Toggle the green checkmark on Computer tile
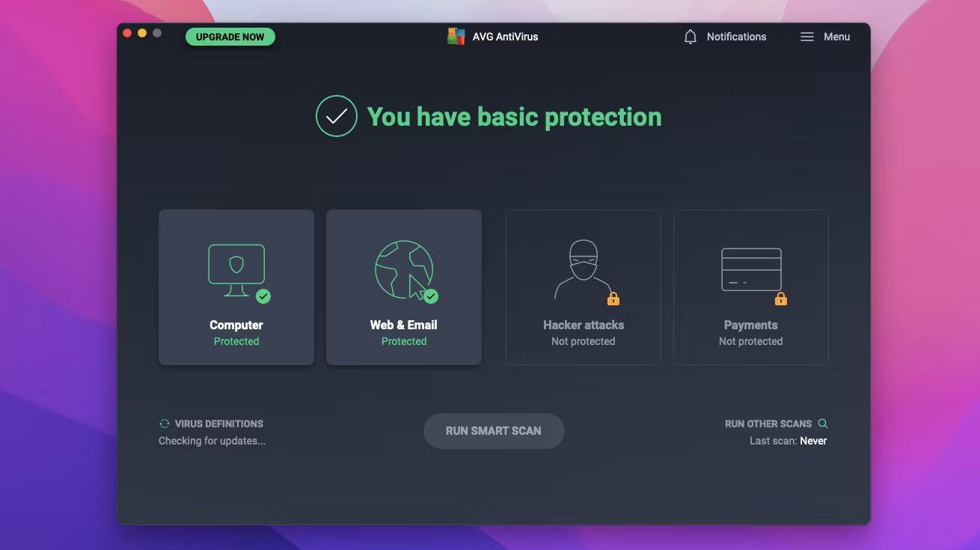The image size is (980, 550). pos(263,296)
